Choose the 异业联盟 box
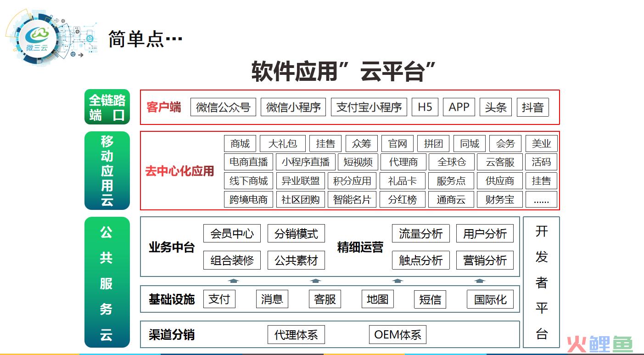The image size is (644, 355). pyautogui.click(x=301, y=181)
